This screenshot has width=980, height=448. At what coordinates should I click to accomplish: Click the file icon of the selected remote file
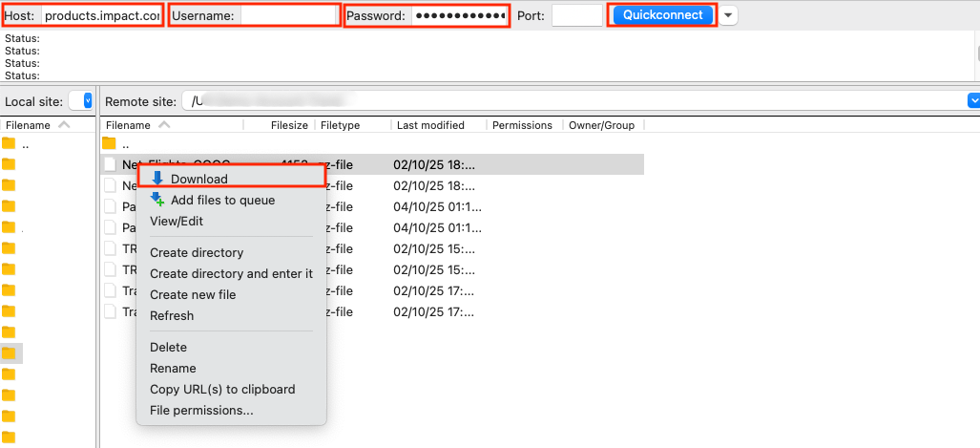[110, 164]
